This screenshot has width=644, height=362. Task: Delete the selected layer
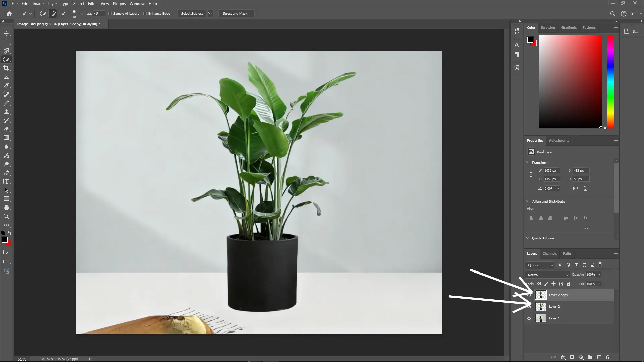pyautogui.click(x=608, y=357)
